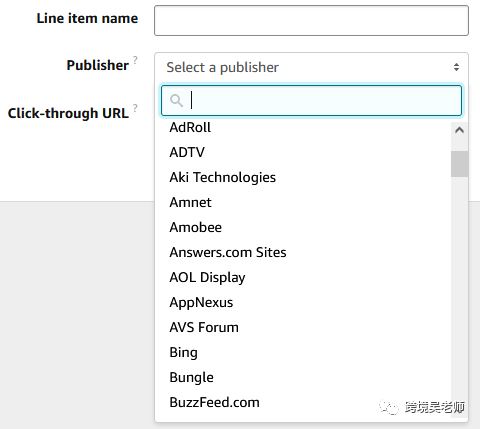Focus the Line item name field

[x=311, y=20]
